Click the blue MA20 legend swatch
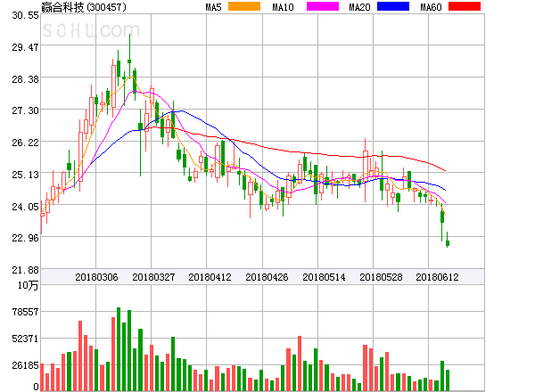Viewport: 535px width, 392px height. (x=393, y=6)
